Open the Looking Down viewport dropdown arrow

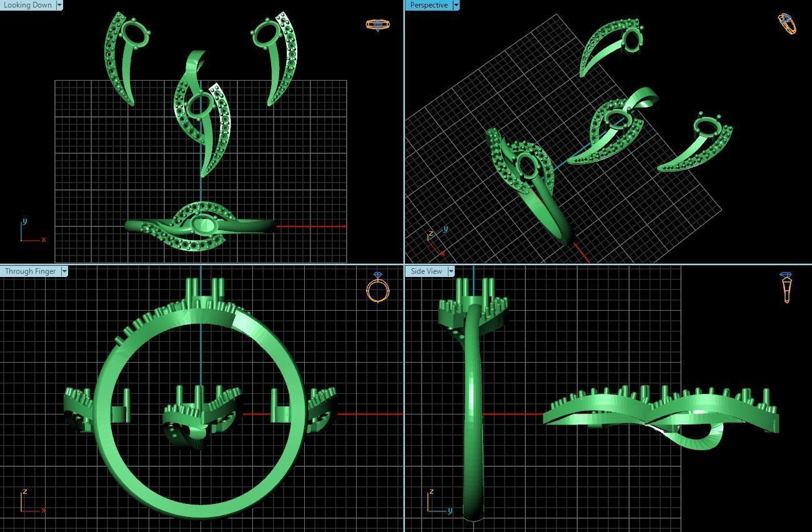[59, 5]
